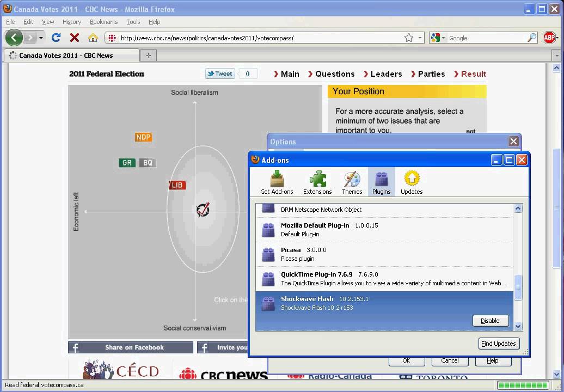Click the page scrollbar up arrow
The width and height of the screenshot is (564, 392).
(556, 68)
